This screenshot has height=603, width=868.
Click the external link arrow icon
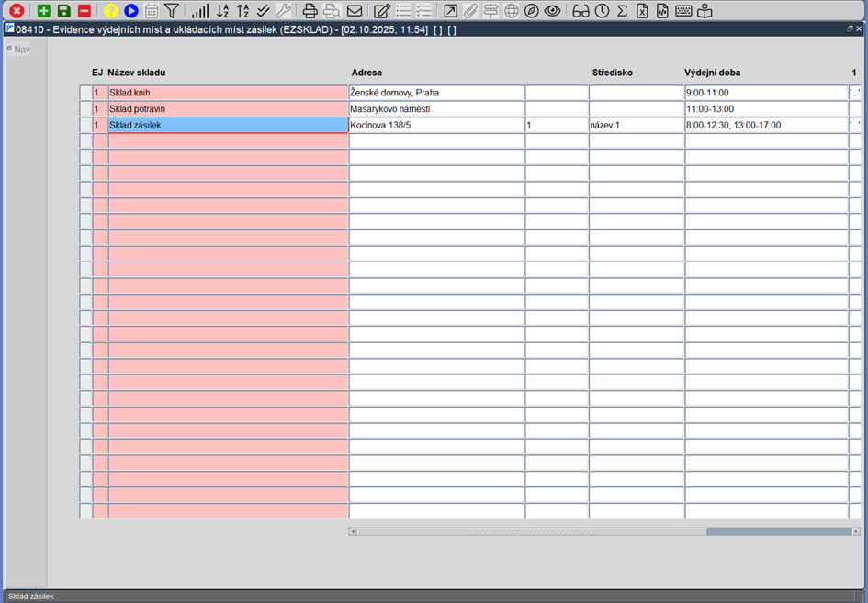click(x=451, y=10)
